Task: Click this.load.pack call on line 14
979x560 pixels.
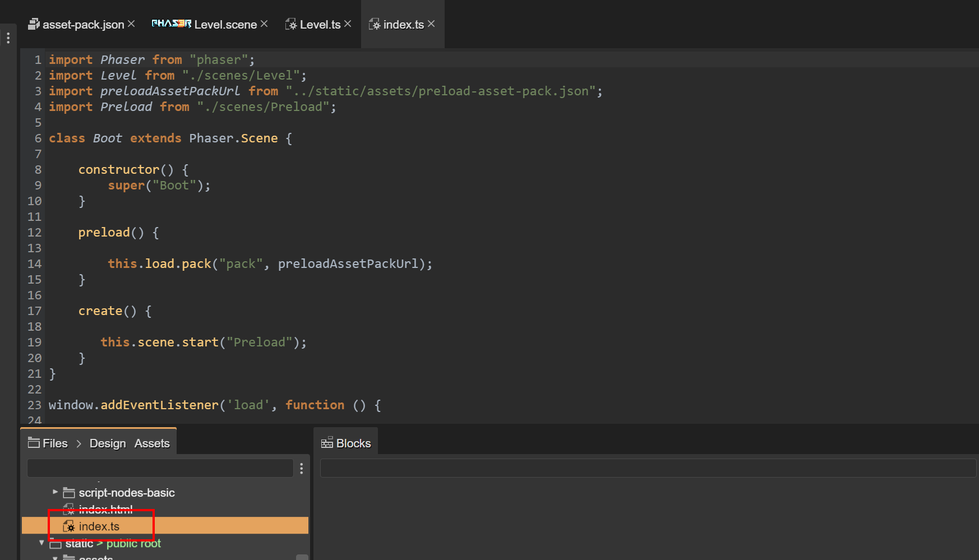Action: click(270, 263)
